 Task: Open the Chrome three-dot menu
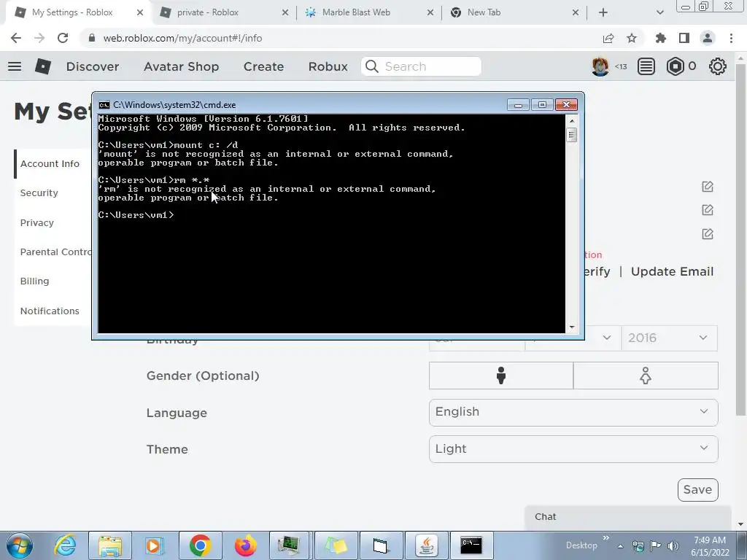[x=731, y=38]
